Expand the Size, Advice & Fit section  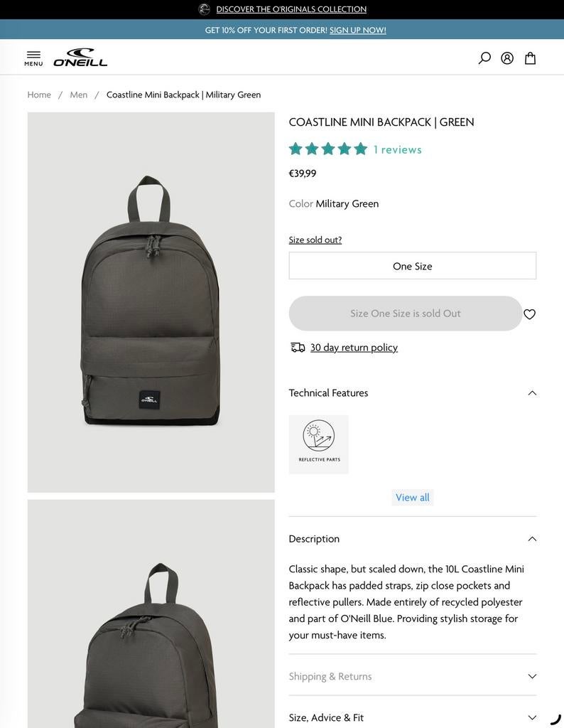(x=532, y=717)
